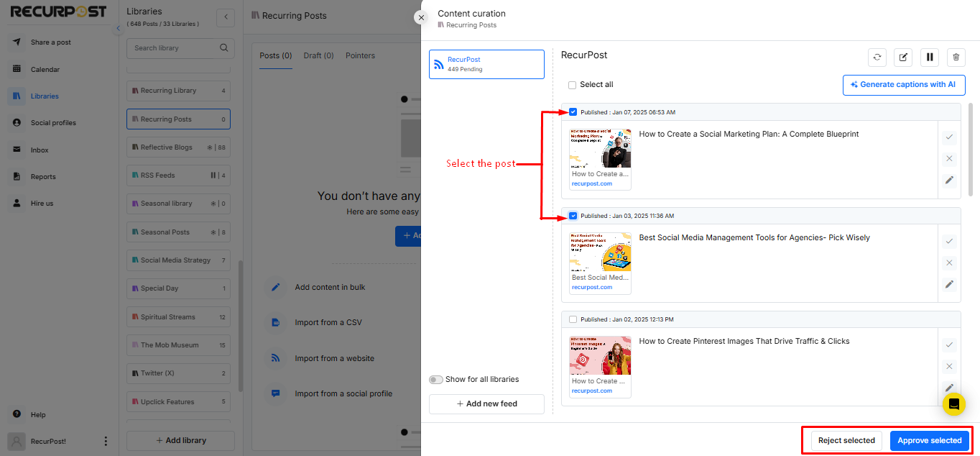This screenshot has height=456, width=980.
Task: Edit the Social Marketing Plan post pencil
Action: point(949,181)
